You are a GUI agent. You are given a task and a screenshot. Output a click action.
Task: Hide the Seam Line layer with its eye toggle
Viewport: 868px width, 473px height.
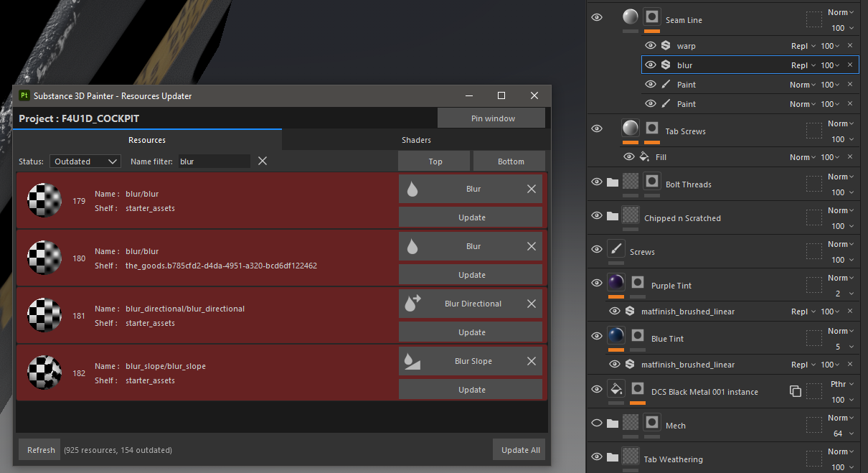[x=596, y=17]
